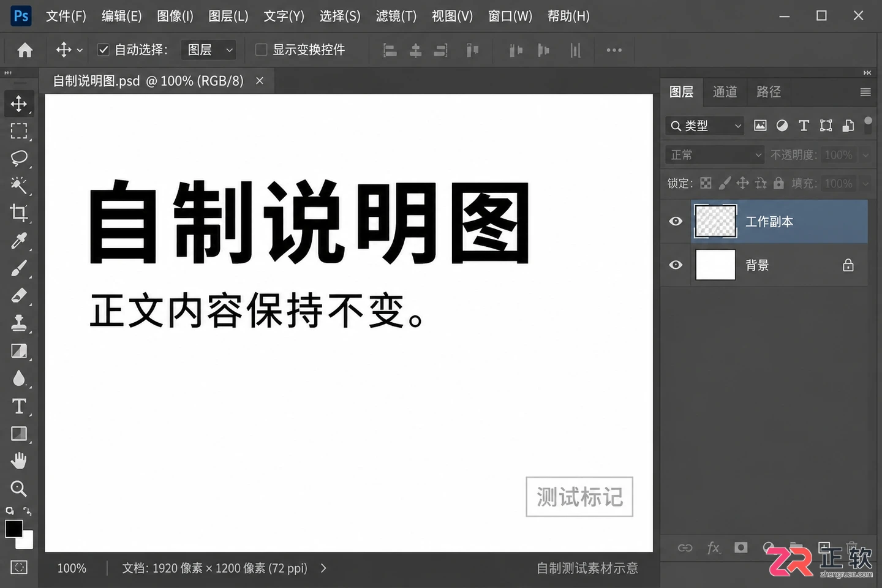The height and width of the screenshot is (588, 882).
Task: Choose the Lasso tool
Action: tap(18, 158)
